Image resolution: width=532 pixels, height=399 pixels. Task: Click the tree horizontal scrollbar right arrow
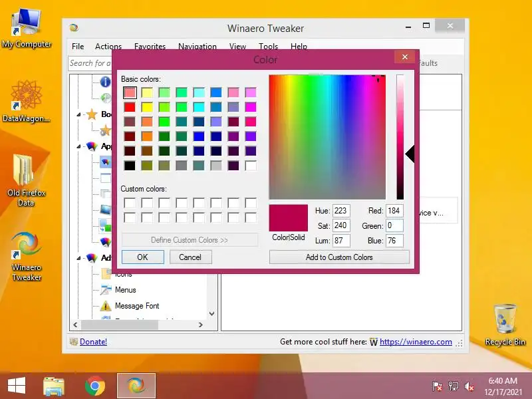tap(201, 325)
